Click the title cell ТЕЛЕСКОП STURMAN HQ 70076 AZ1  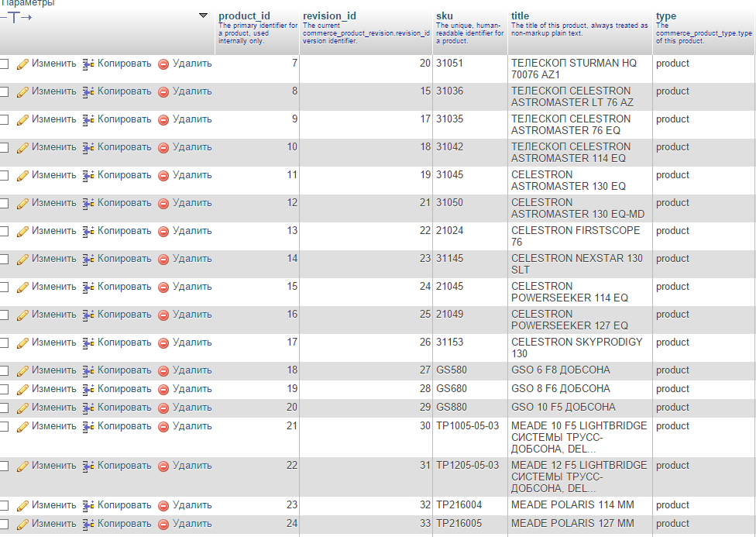574,69
